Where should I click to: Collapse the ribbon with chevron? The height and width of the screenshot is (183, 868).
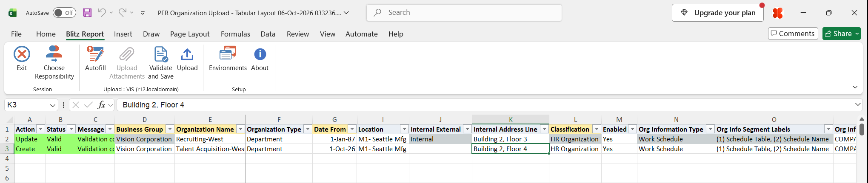855,87
